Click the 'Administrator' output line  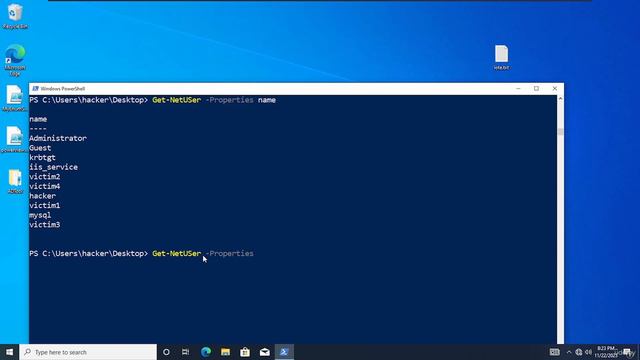(58, 138)
